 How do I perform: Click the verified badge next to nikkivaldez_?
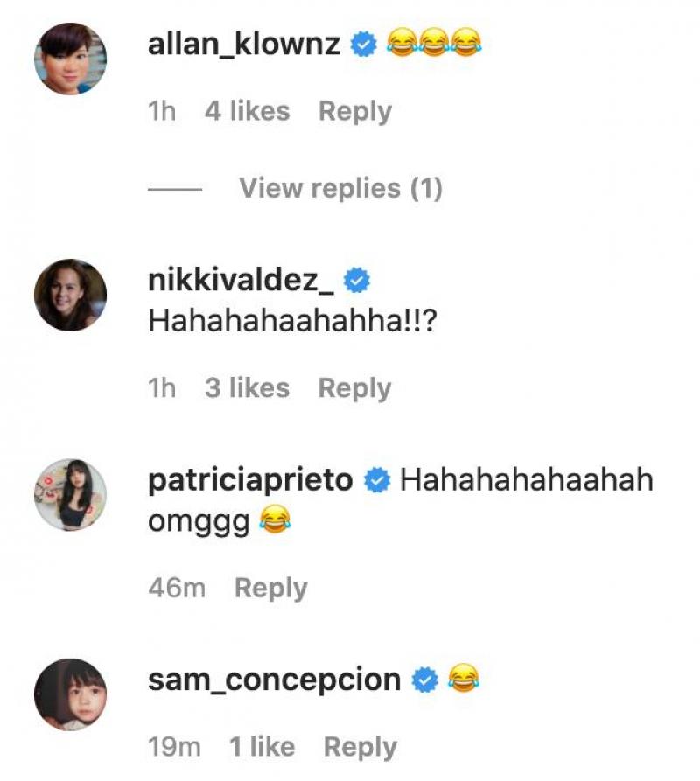(x=357, y=281)
